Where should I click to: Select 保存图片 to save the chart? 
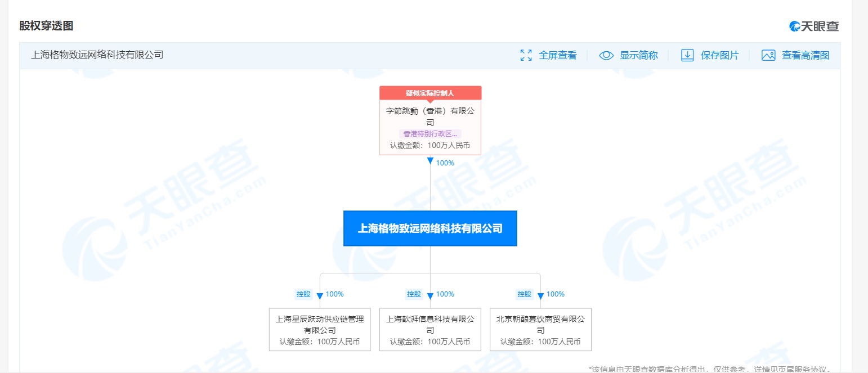click(x=720, y=55)
